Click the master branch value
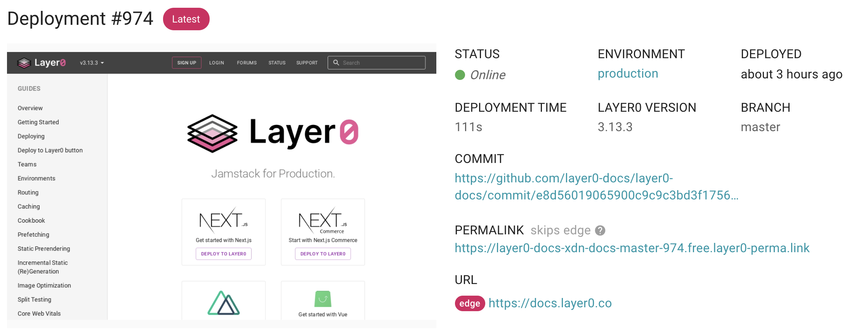 [760, 127]
